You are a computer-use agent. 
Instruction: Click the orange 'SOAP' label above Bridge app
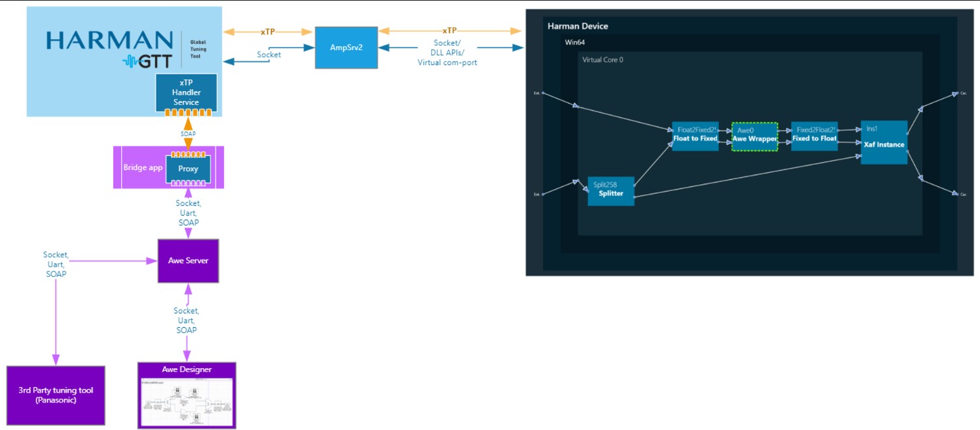point(188,134)
